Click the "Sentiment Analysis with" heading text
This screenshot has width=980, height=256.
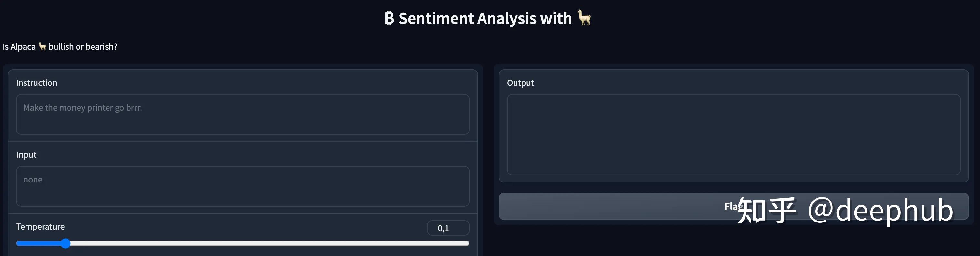pyautogui.click(x=485, y=18)
